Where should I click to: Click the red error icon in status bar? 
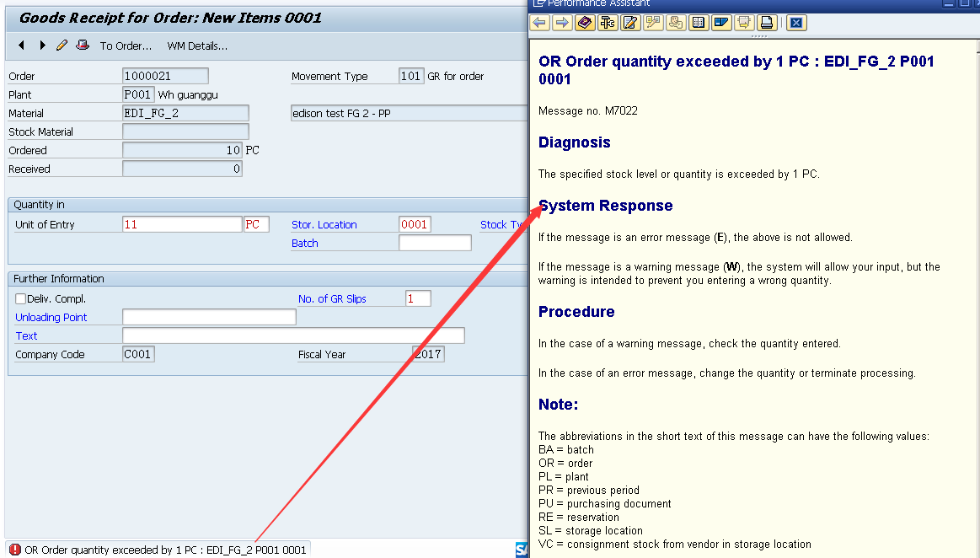click(15, 550)
